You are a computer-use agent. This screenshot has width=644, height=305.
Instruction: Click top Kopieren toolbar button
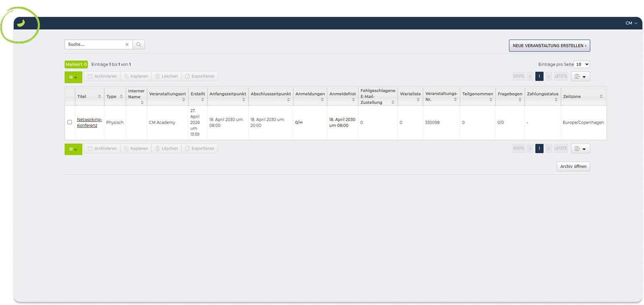point(136,76)
